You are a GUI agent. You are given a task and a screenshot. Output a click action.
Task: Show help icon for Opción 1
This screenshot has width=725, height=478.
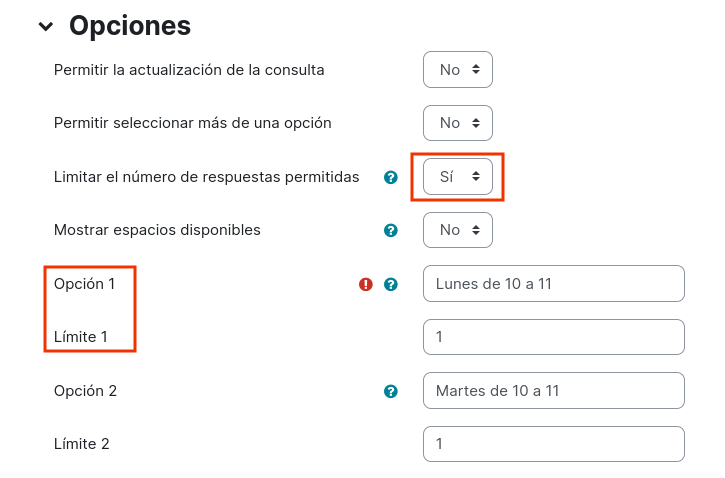(x=391, y=284)
